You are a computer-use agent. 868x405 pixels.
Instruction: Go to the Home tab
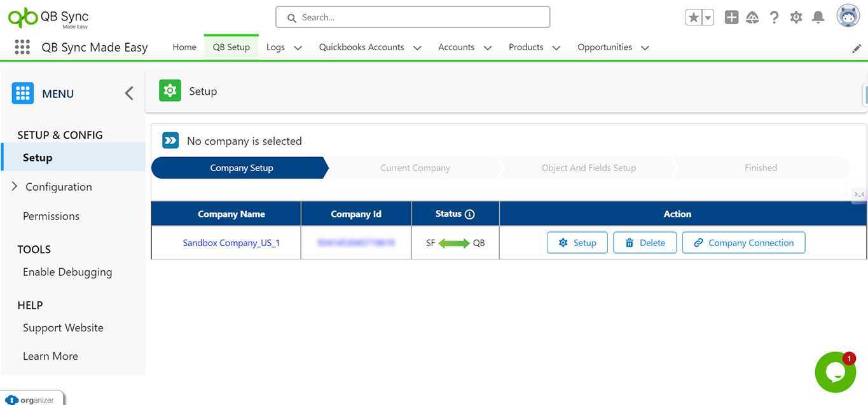[x=184, y=47]
